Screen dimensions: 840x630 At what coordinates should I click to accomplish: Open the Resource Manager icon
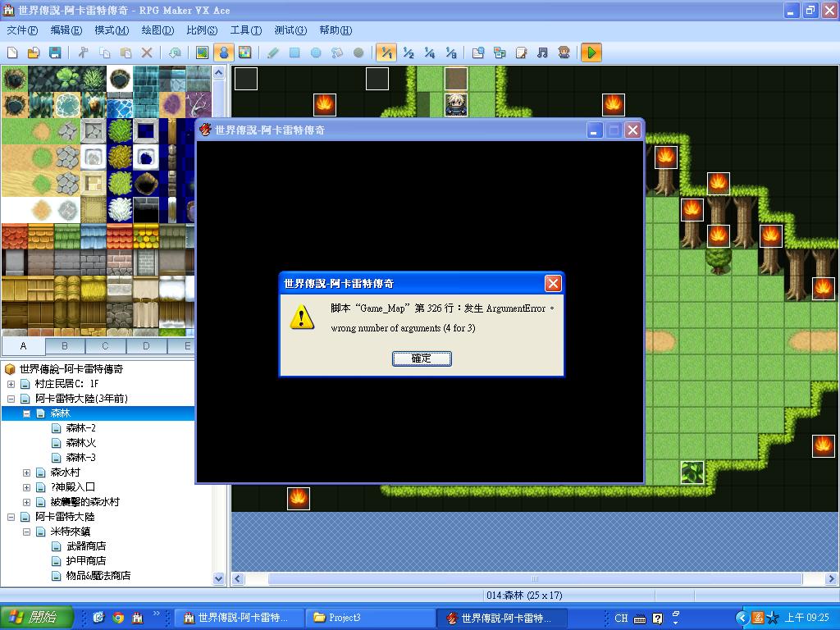tap(500, 52)
